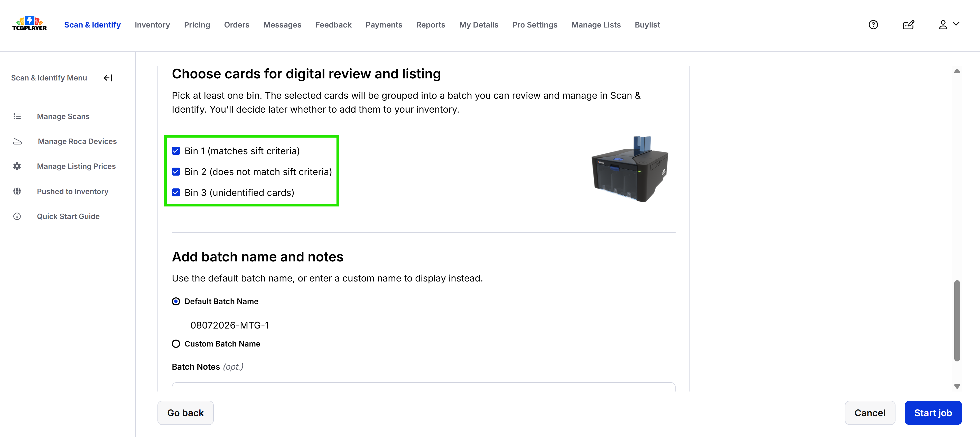Screen dimensions: 980x437
Task: Click the default batch name 08072026-MTG-1
Action: pyautogui.click(x=230, y=325)
